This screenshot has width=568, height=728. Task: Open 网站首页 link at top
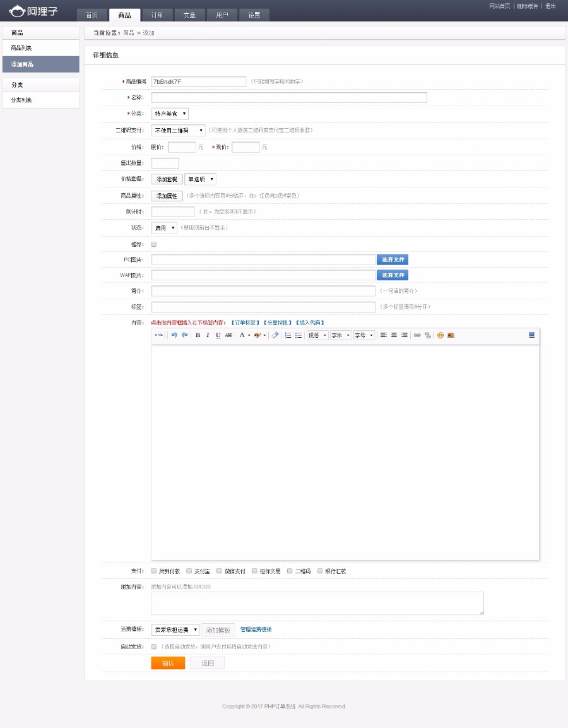(499, 6)
